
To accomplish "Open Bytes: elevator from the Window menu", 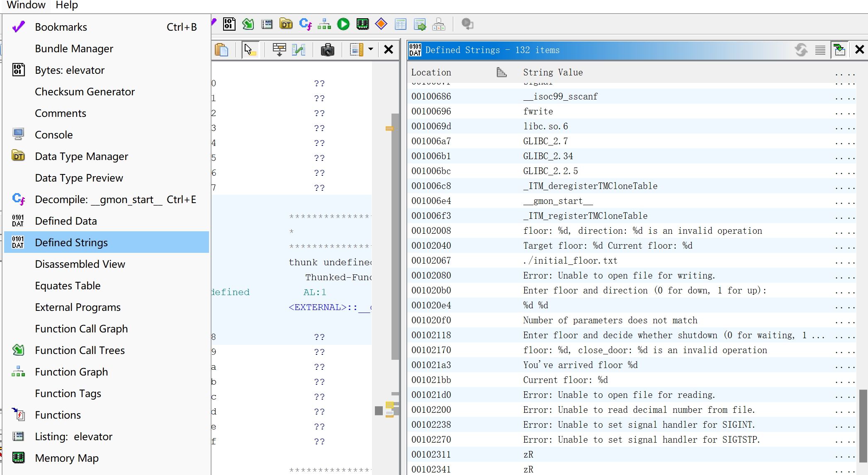I will [106, 70].
